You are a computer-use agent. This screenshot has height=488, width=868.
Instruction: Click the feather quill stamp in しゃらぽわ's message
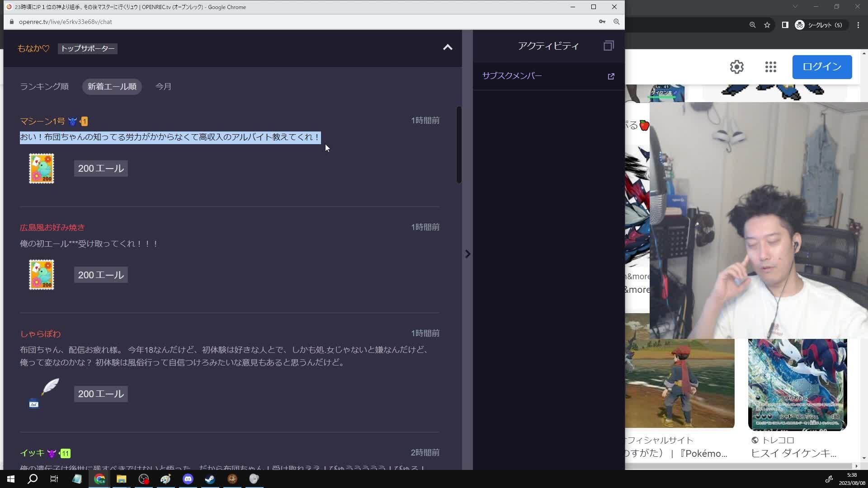(44, 393)
